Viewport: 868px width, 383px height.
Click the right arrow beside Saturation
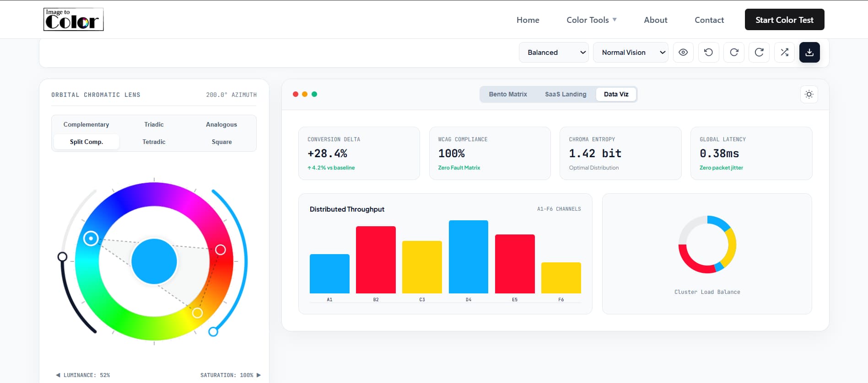259,375
